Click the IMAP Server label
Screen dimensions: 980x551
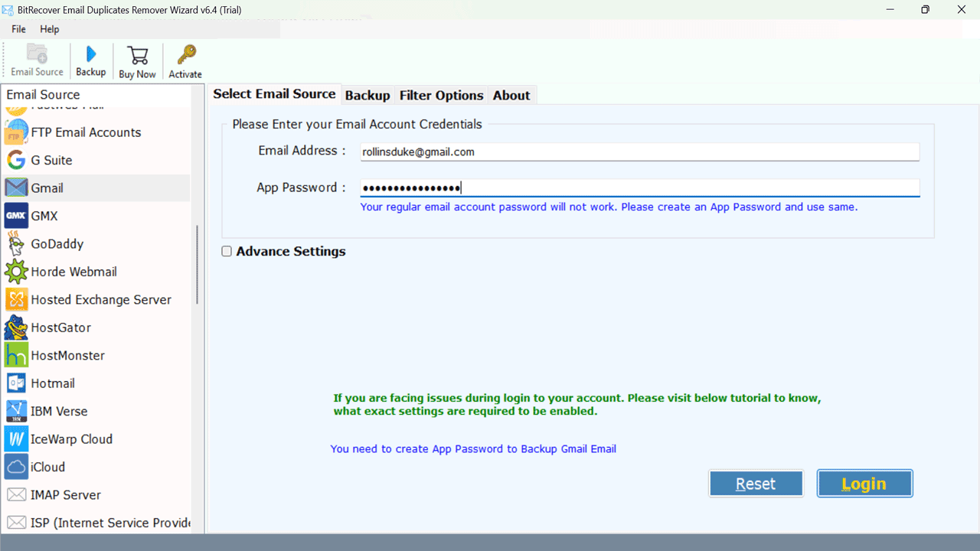pos(66,495)
